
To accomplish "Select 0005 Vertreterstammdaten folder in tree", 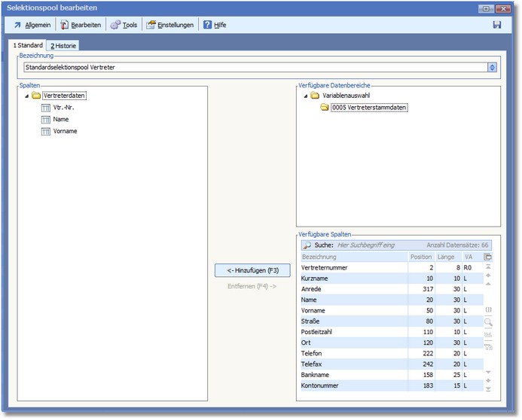I will tap(369, 108).
